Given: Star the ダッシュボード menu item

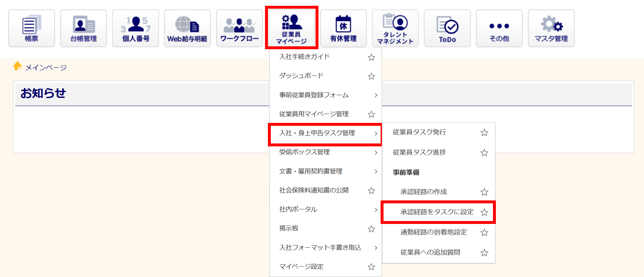Looking at the screenshot, I should click(371, 76).
